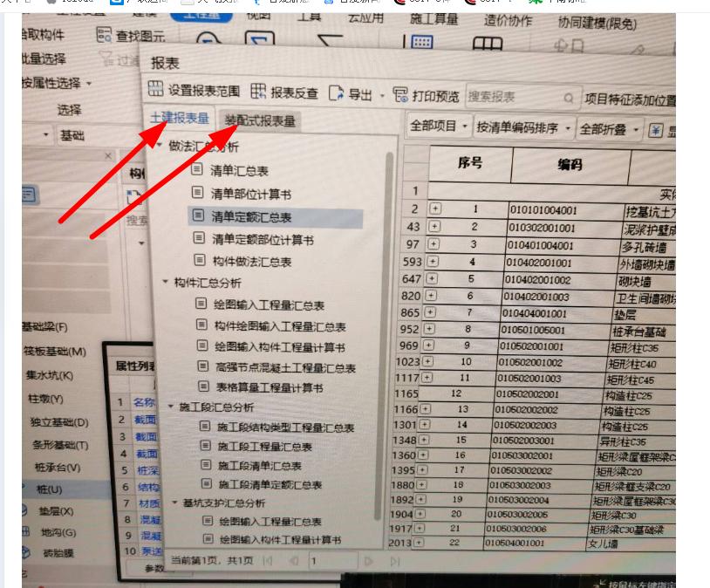Click the report icon next to 高强节点混凝土工程量汇总表
Image resolution: width=710 pixels, height=588 pixels.
click(203, 366)
